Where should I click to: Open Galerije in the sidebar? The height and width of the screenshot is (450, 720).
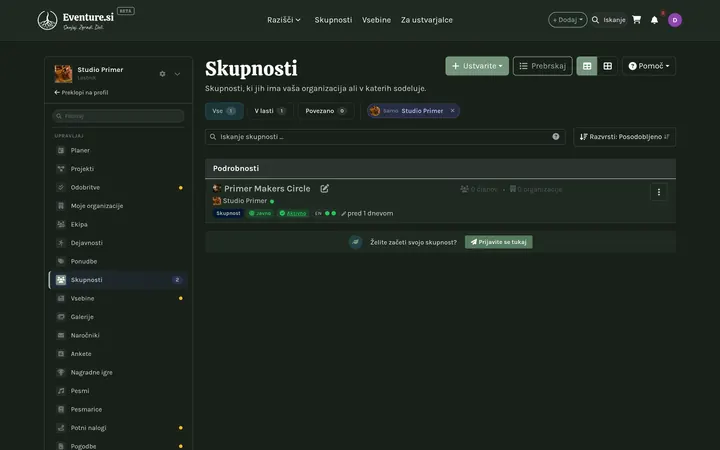(118, 316)
